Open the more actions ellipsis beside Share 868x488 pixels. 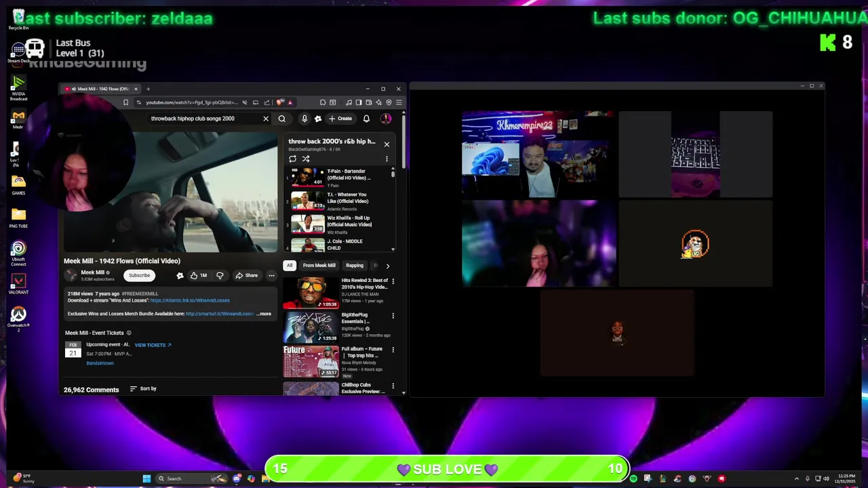coord(271,276)
